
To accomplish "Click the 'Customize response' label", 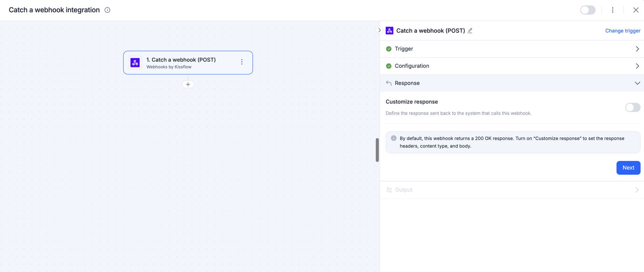I will coord(412,102).
